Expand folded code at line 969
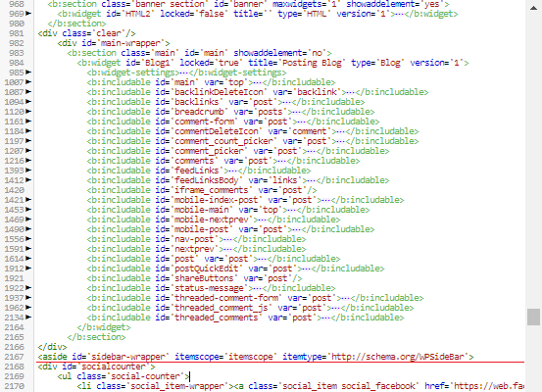 tap(28, 14)
